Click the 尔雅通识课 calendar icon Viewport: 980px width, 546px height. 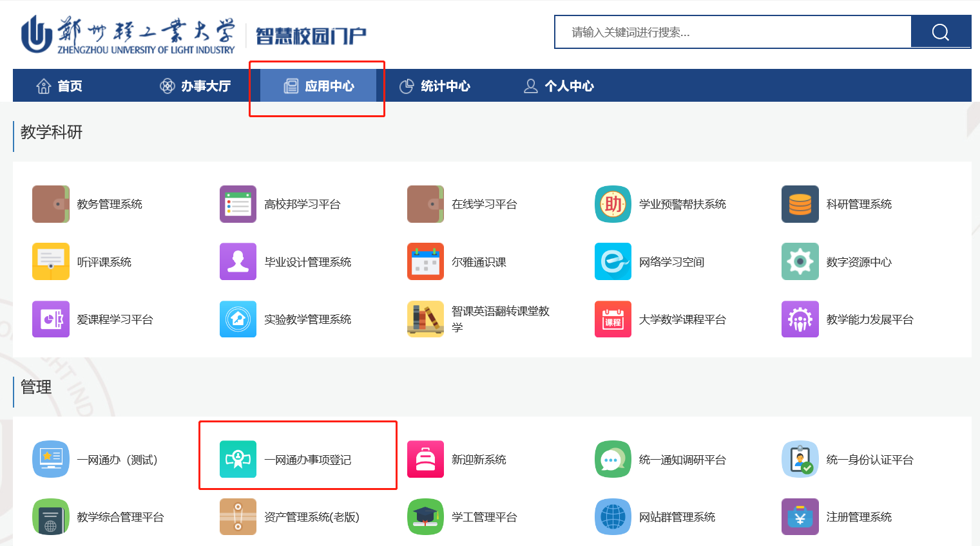pos(425,261)
